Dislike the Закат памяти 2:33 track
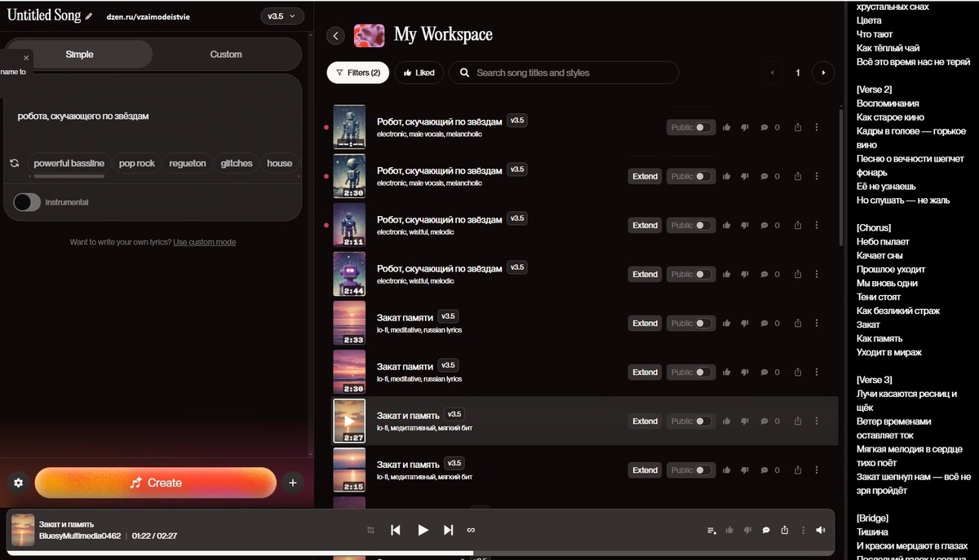The width and height of the screenshot is (979, 560). 745,323
